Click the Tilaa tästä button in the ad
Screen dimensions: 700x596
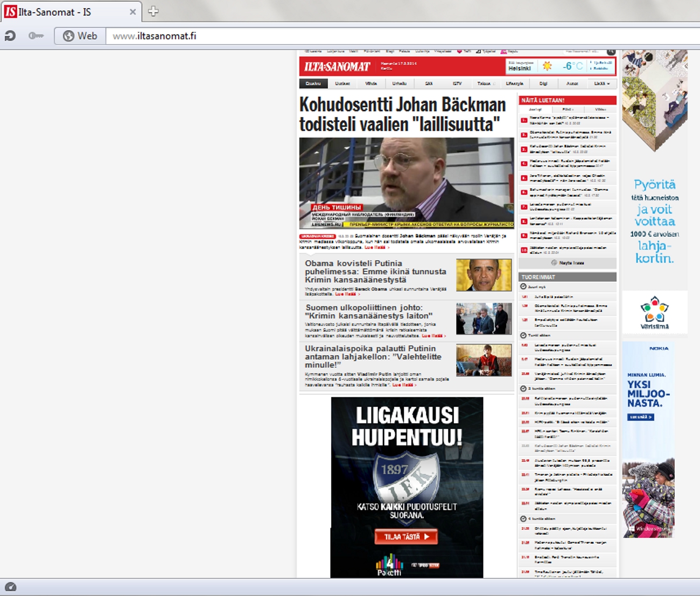click(406, 537)
